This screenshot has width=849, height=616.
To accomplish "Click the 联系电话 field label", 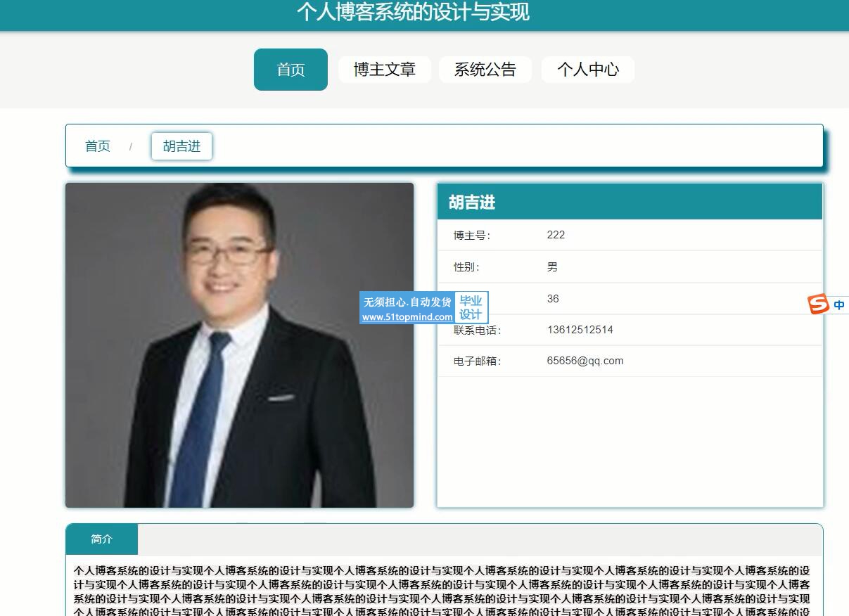I will coord(478,331).
